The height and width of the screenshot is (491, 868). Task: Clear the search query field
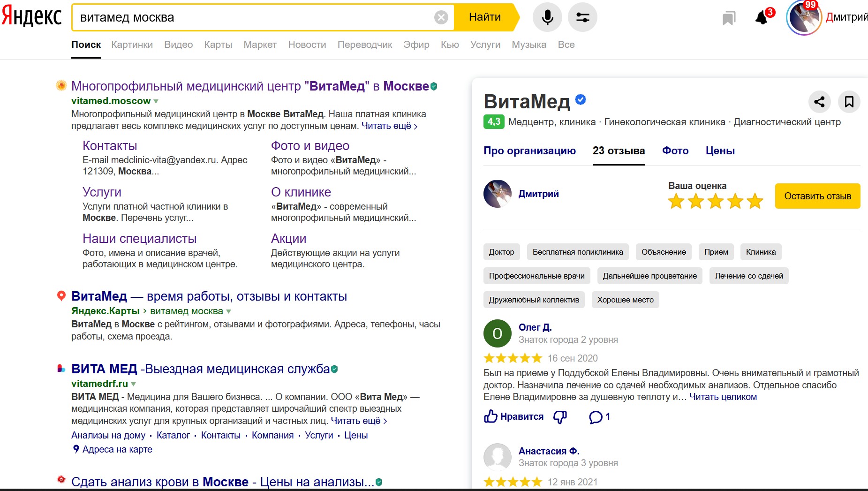[441, 17]
